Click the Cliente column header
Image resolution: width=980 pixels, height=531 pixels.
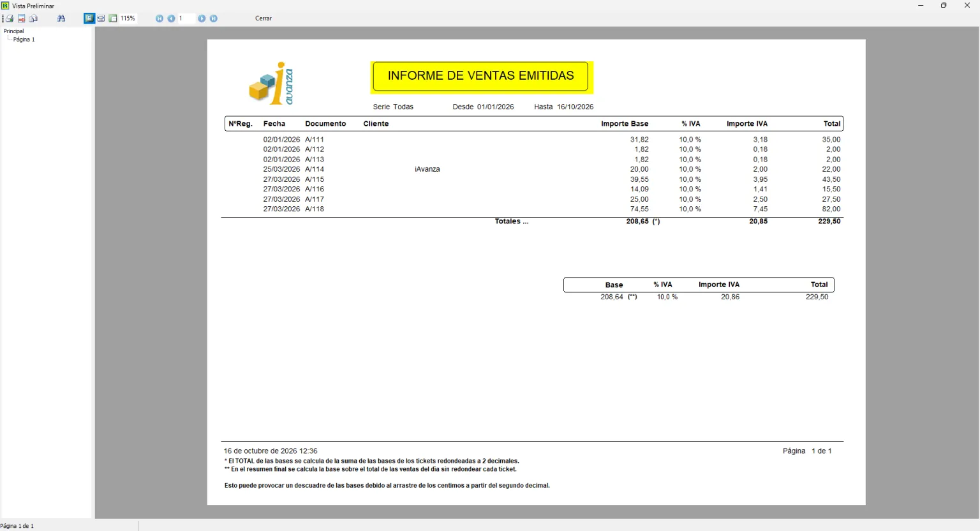(x=376, y=124)
